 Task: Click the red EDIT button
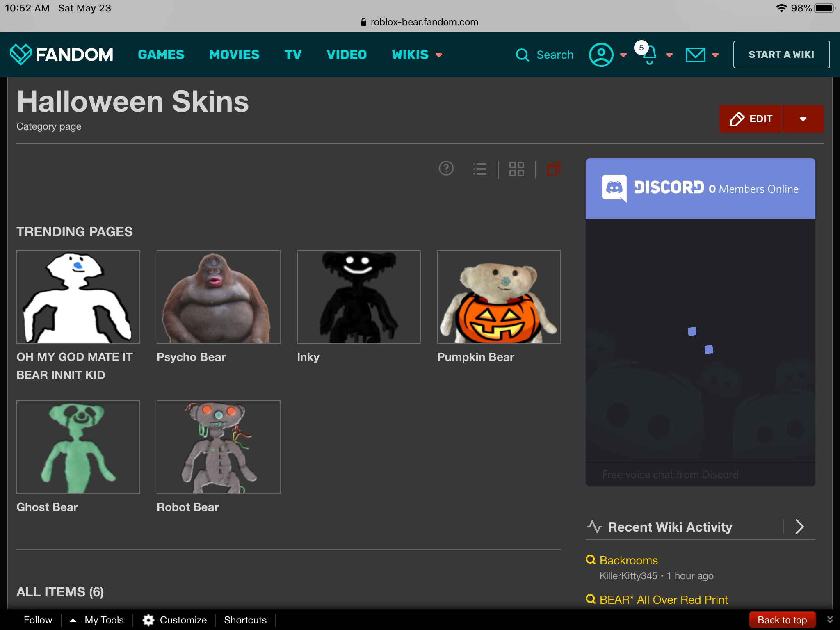[x=751, y=119]
